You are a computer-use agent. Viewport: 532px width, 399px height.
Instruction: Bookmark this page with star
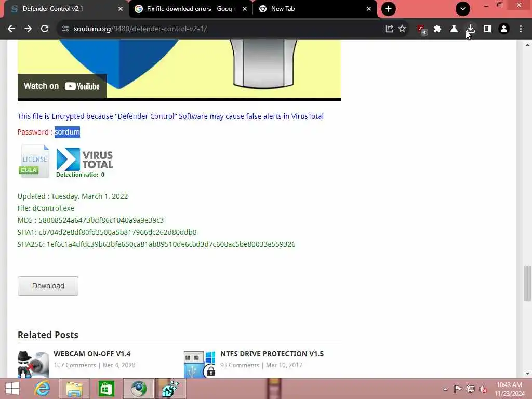point(402,29)
